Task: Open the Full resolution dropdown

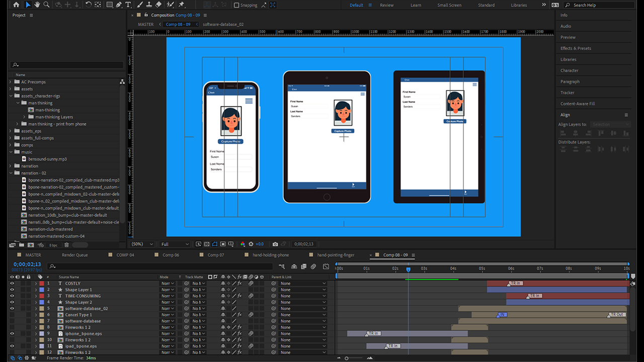Action: (175, 244)
